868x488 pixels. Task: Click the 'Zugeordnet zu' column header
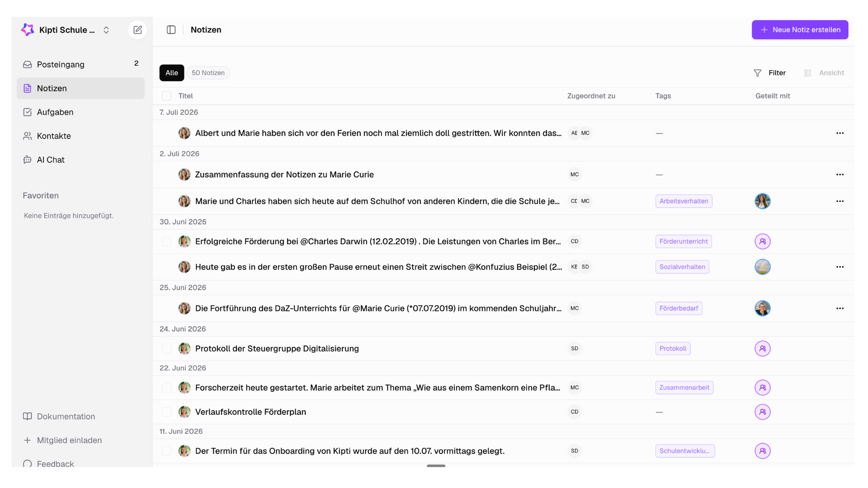[591, 96]
